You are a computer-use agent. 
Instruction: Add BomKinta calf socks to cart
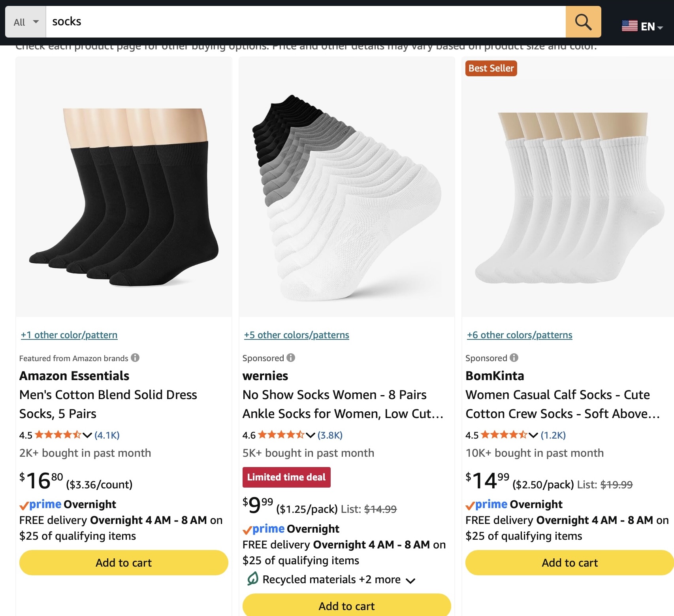569,563
